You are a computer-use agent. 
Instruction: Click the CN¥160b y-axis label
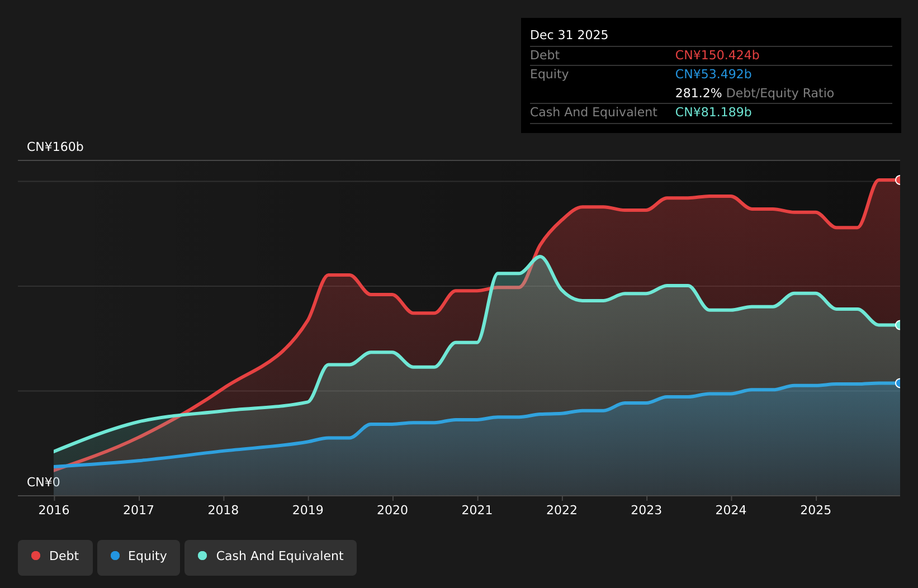tap(55, 147)
